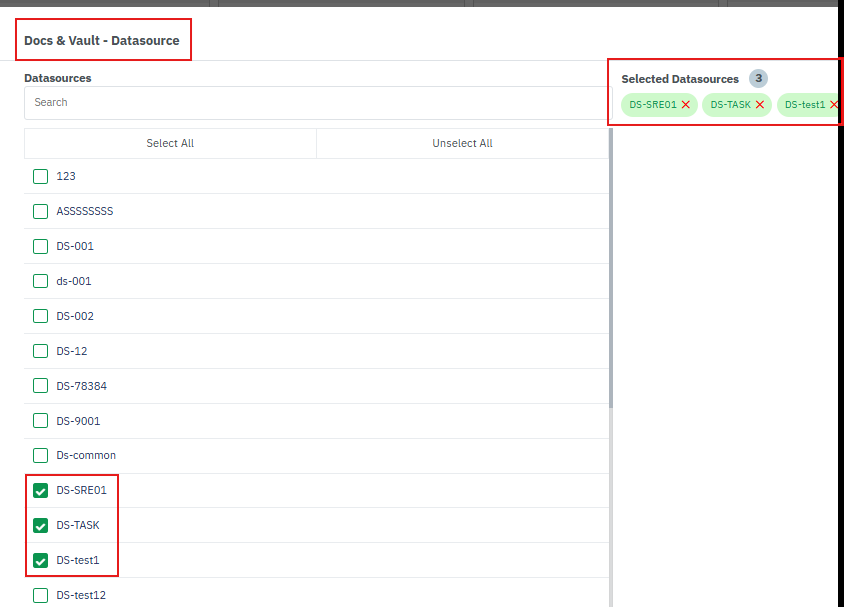Select the DS-12 checkbox

click(40, 351)
